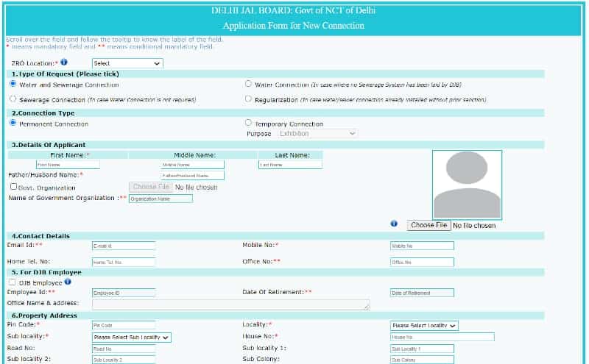This screenshot has width=589, height=364.
Task: Focus the First Name field
Action: click(x=68, y=165)
